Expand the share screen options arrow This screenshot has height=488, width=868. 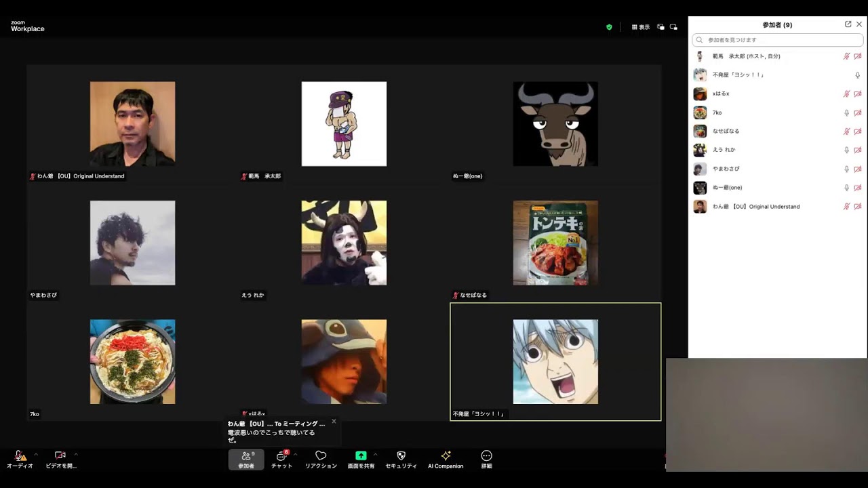tap(375, 454)
